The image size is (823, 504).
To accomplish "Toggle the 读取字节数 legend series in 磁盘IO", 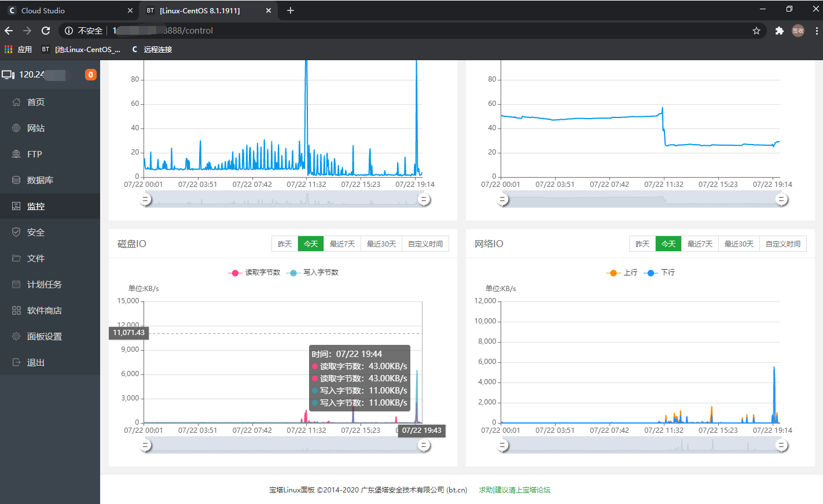I will pos(254,273).
